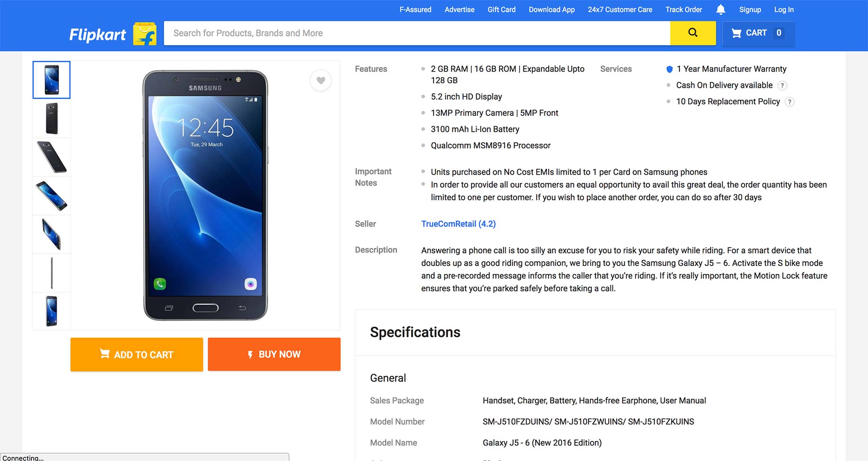Click the General section heading
Viewport: 868px width, 461px height.
[388, 378]
